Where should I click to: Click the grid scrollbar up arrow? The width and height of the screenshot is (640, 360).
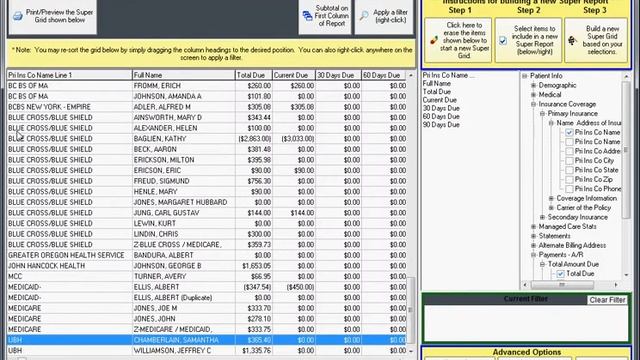pyautogui.click(x=411, y=76)
